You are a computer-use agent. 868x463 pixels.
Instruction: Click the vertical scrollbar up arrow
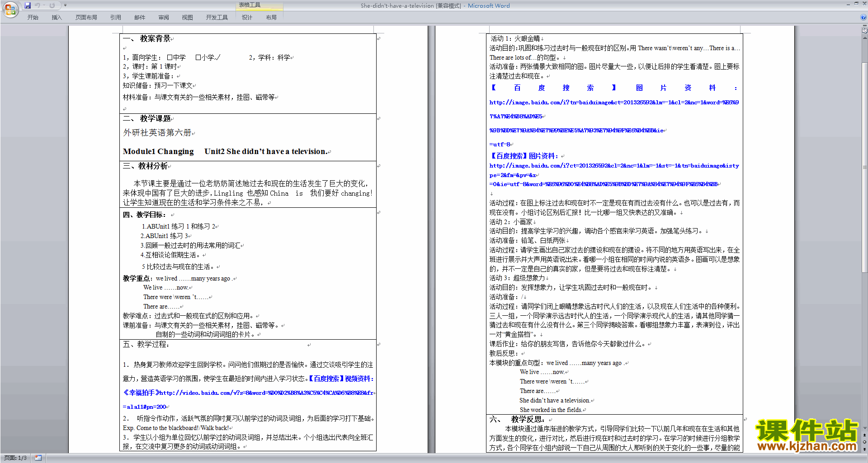pyautogui.click(x=865, y=37)
